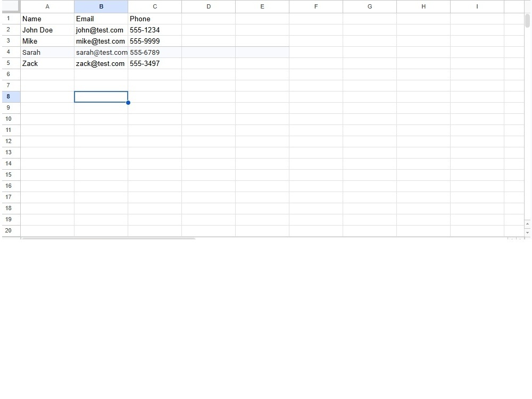Click the scroll up arrow

(527, 224)
